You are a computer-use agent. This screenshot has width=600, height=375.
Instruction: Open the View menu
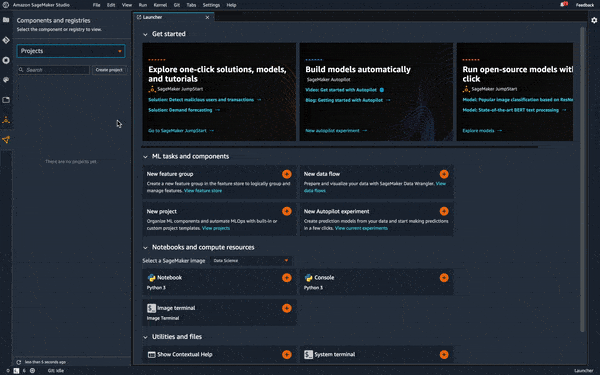pyautogui.click(x=127, y=5)
